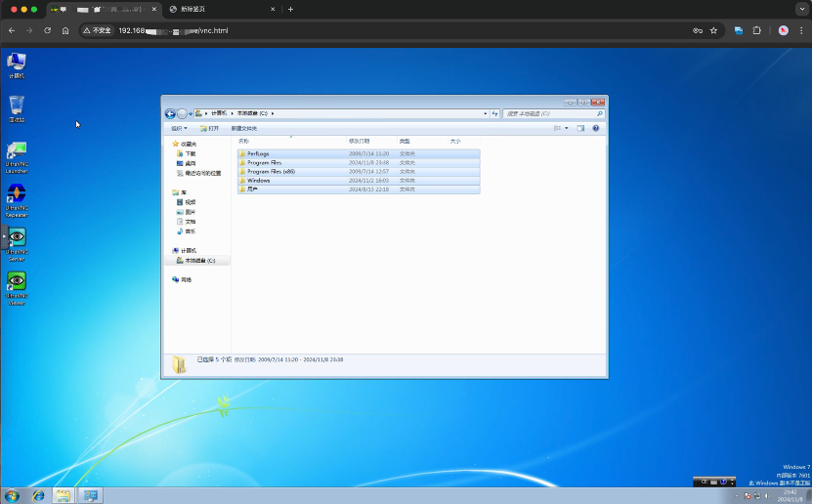Launch Internet Explorer from the taskbar
The image size is (813, 504).
[38, 496]
